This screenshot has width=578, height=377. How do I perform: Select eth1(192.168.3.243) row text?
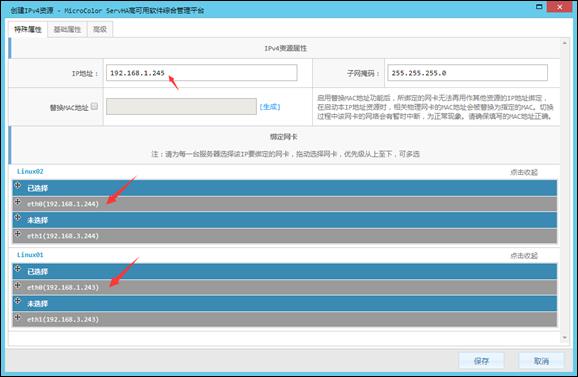pos(63,319)
